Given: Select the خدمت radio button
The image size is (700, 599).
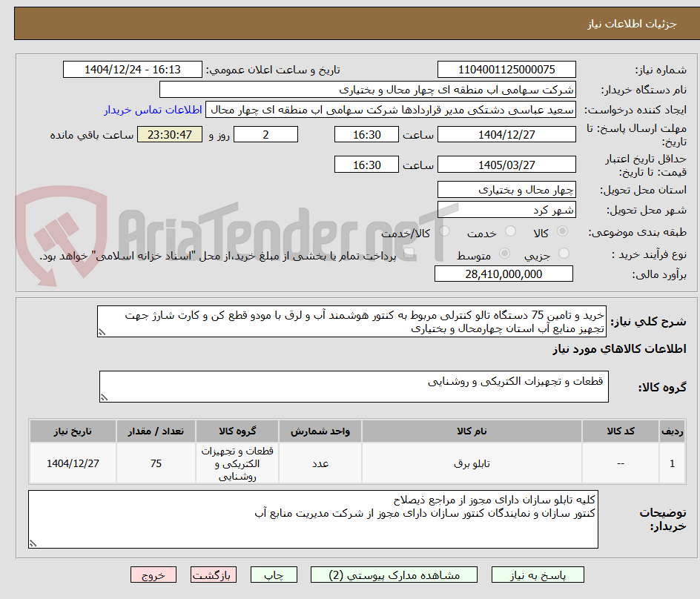Looking at the screenshot, I should [x=510, y=231].
